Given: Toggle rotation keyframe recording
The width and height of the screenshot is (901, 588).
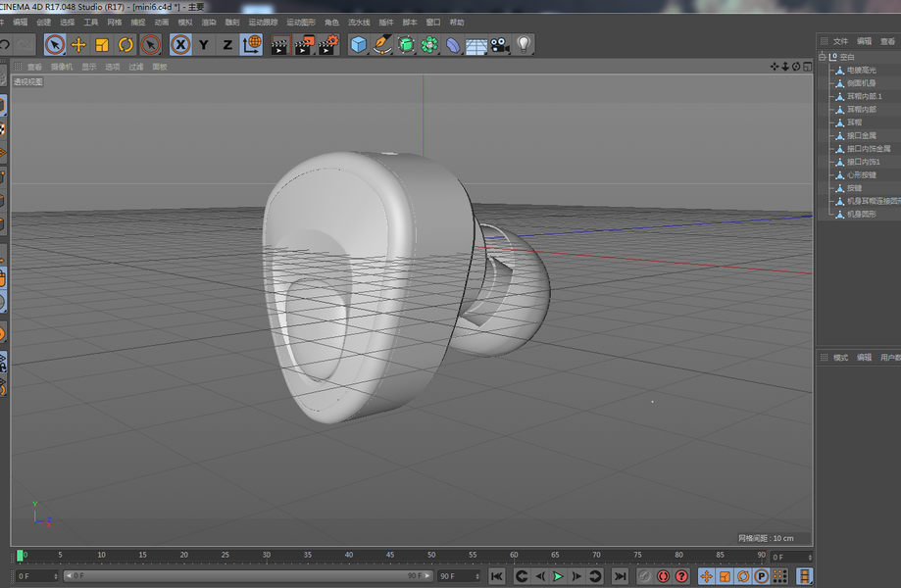Looking at the screenshot, I should tap(743, 576).
